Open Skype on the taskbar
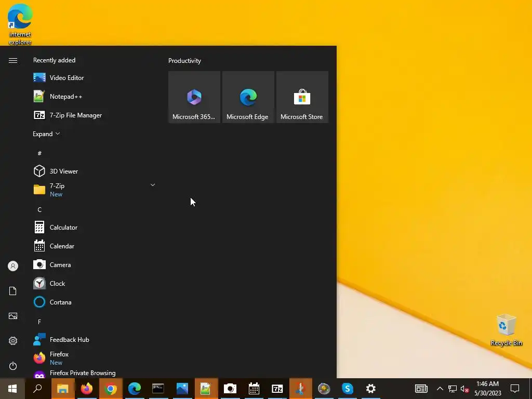The width and height of the screenshot is (532, 399). point(348,389)
